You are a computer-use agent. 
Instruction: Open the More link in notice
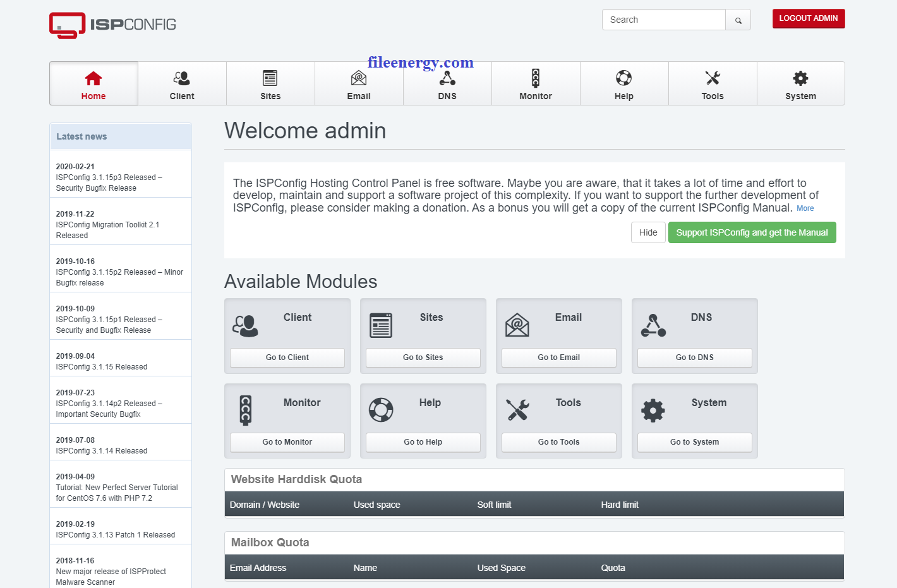point(805,208)
